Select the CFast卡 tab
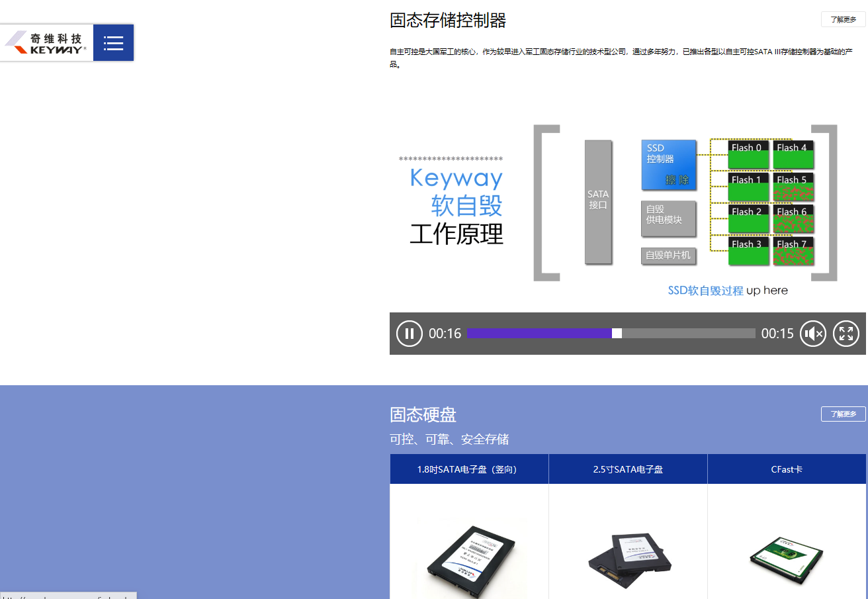This screenshot has height=599, width=868. (787, 469)
